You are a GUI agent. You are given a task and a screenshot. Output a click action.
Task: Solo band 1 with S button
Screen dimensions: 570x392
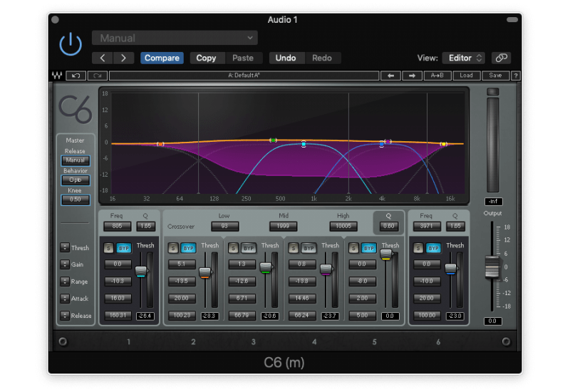coord(108,248)
